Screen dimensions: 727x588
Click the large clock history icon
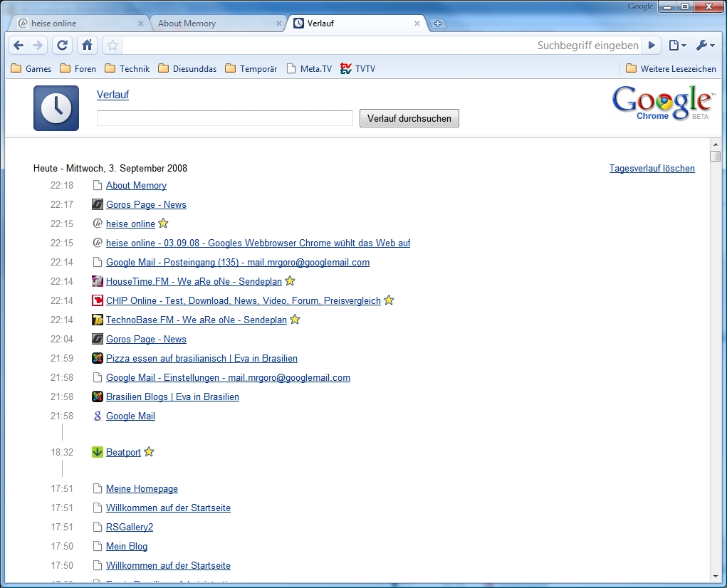click(x=56, y=108)
